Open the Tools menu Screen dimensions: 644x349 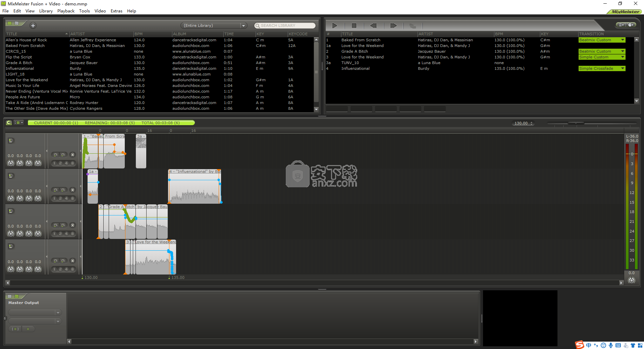(85, 11)
